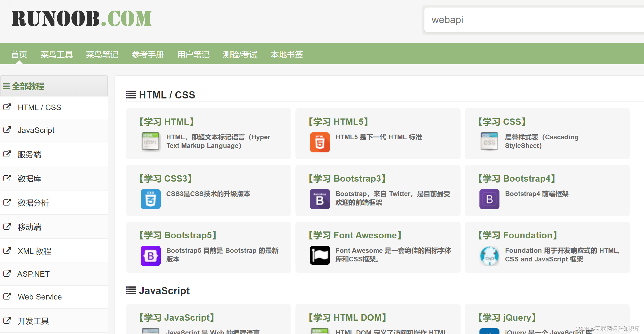644x334 pixels.
Task: Click the webapi search input field
Action: tap(534, 20)
